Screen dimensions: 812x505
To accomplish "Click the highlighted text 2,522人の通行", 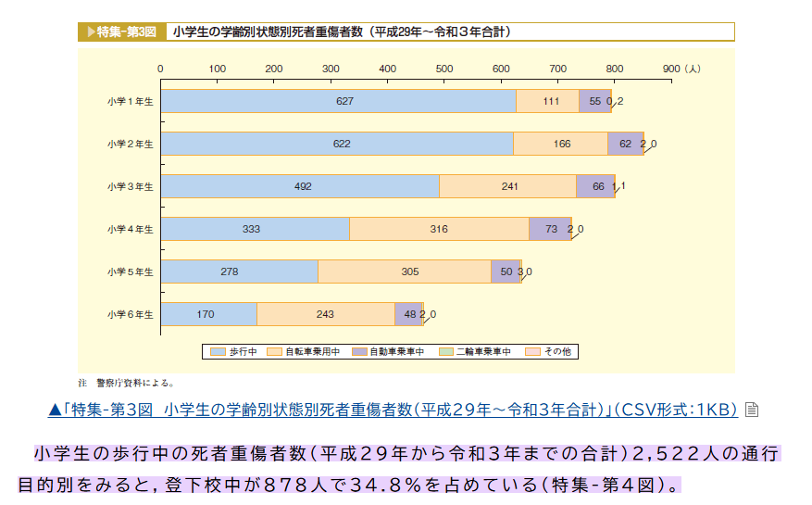I will (x=706, y=454).
